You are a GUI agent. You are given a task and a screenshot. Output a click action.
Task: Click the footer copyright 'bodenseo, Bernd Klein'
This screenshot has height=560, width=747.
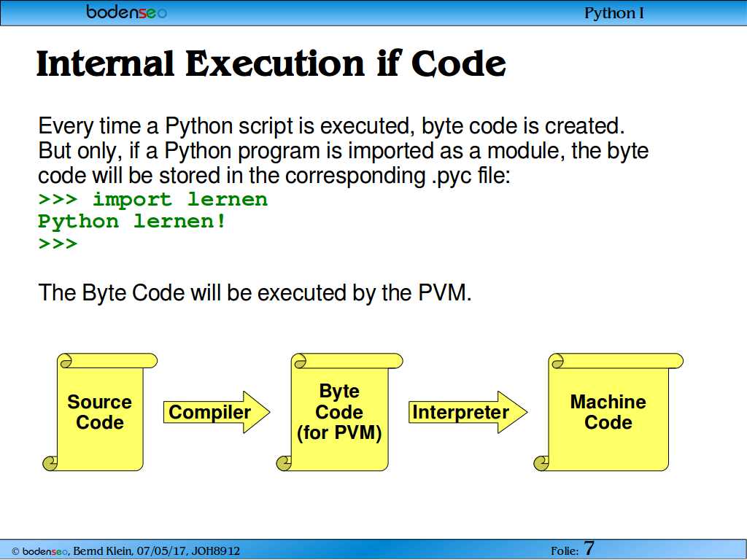[x=125, y=551]
